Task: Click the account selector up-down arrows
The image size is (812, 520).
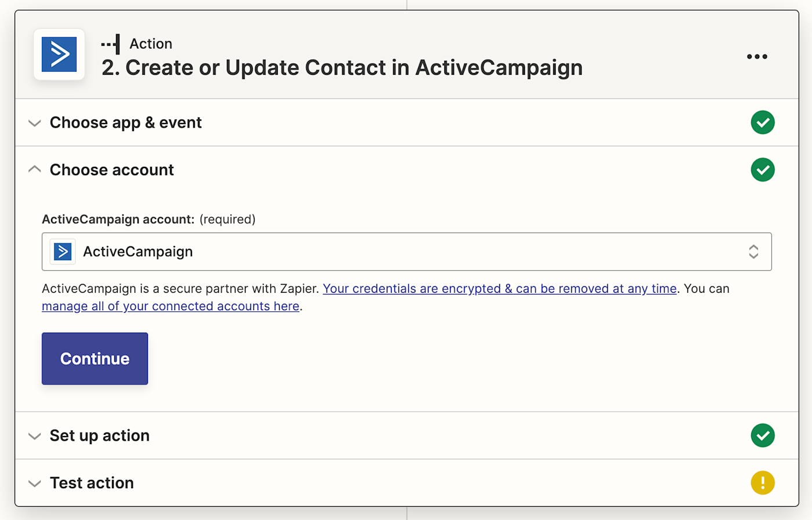Action: click(753, 252)
